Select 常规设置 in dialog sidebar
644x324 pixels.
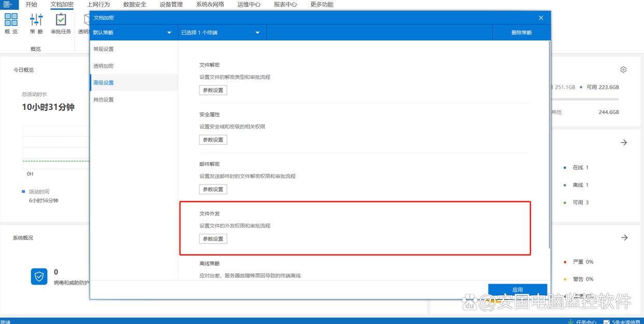[134, 49]
